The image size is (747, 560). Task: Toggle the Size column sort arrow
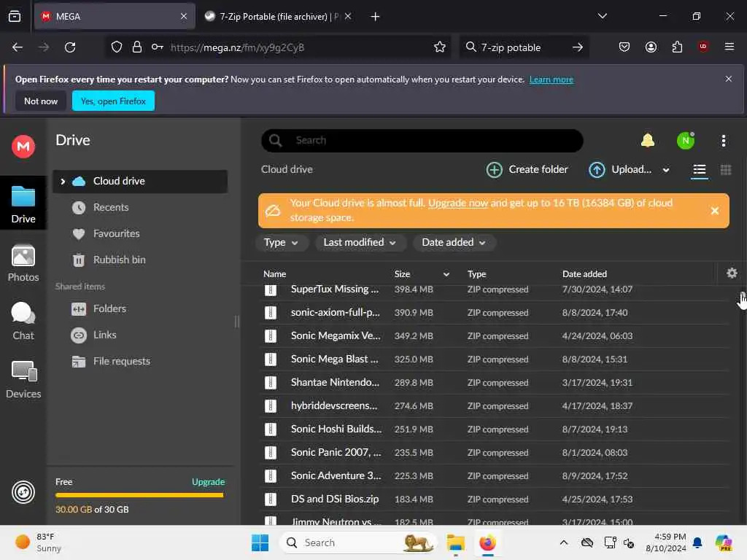click(x=446, y=274)
